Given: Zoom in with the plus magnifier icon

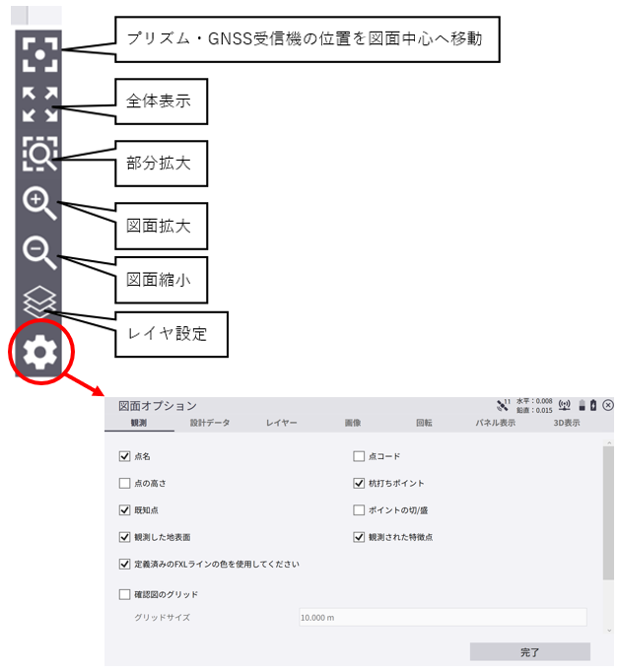Looking at the screenshot, I should tap(39, 204).
